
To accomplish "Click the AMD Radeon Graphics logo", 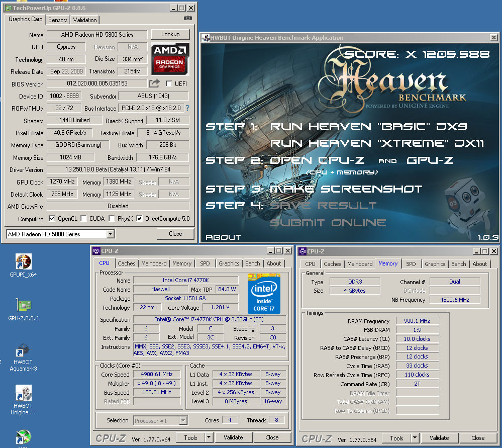I will (170, 59).
